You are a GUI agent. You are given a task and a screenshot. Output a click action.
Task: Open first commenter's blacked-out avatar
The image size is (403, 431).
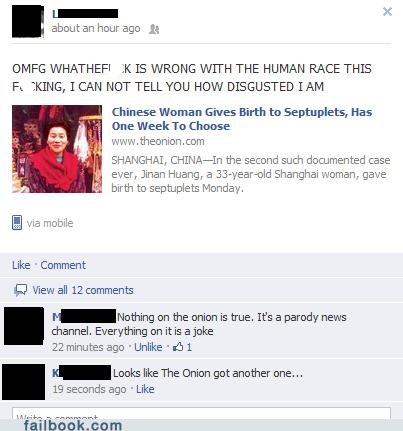click(24, 326)
